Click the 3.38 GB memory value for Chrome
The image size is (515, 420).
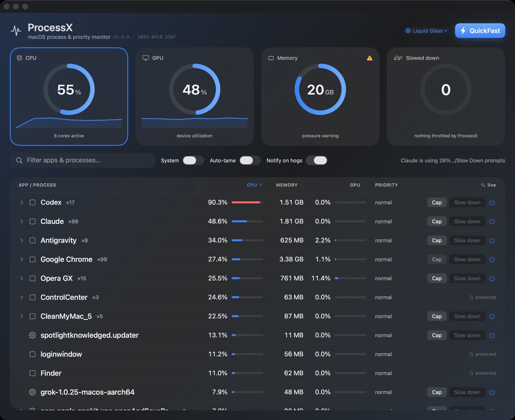coord(291,259)
